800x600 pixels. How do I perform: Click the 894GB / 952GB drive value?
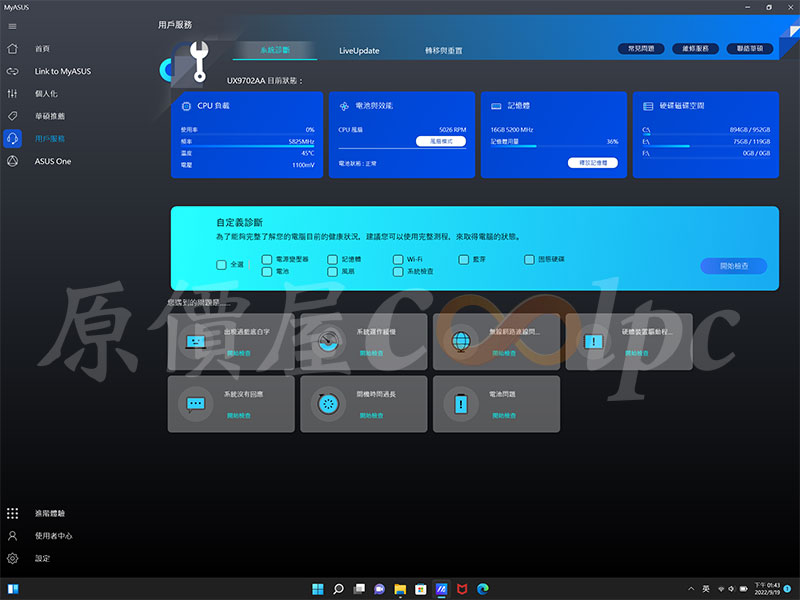click(x=749, y=130)
